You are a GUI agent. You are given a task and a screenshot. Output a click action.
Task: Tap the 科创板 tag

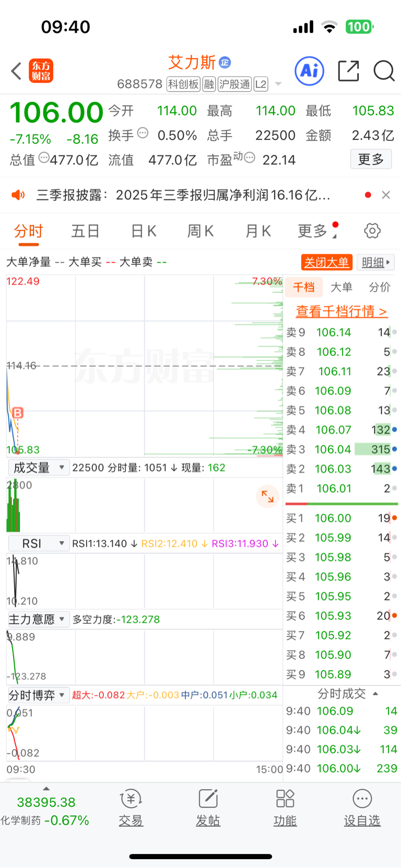click(183, 84)
